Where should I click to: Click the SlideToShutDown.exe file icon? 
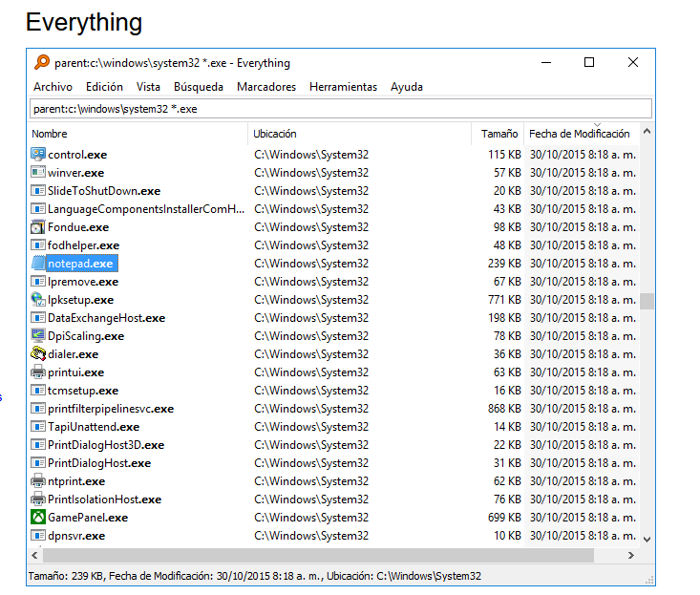(38, 191)
